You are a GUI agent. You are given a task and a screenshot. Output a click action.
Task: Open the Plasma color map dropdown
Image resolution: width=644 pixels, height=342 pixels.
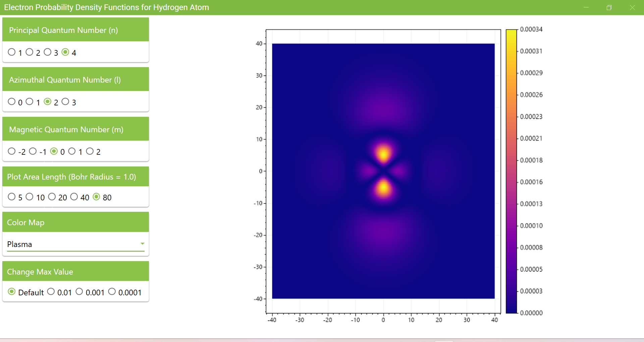[x=75, y=244]
